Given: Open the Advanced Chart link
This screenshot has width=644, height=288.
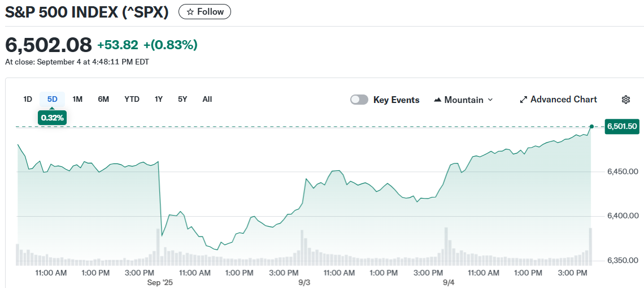Looking at the screenshot, I should 563,100.
